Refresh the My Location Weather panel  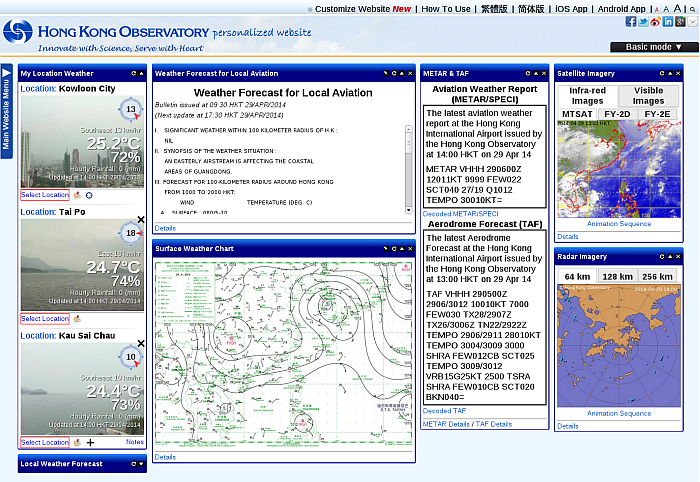133,73
